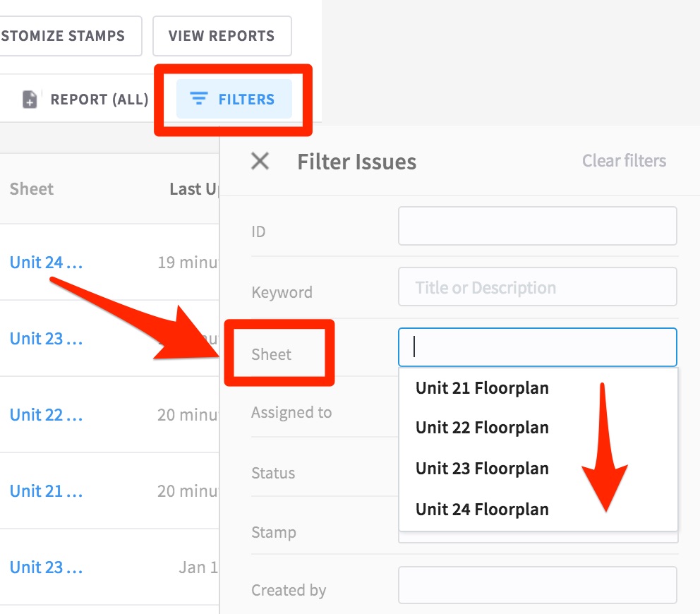Open the Unit 23 link dated Jan
The image size is (700, 614).
click(x=46, y=567)
